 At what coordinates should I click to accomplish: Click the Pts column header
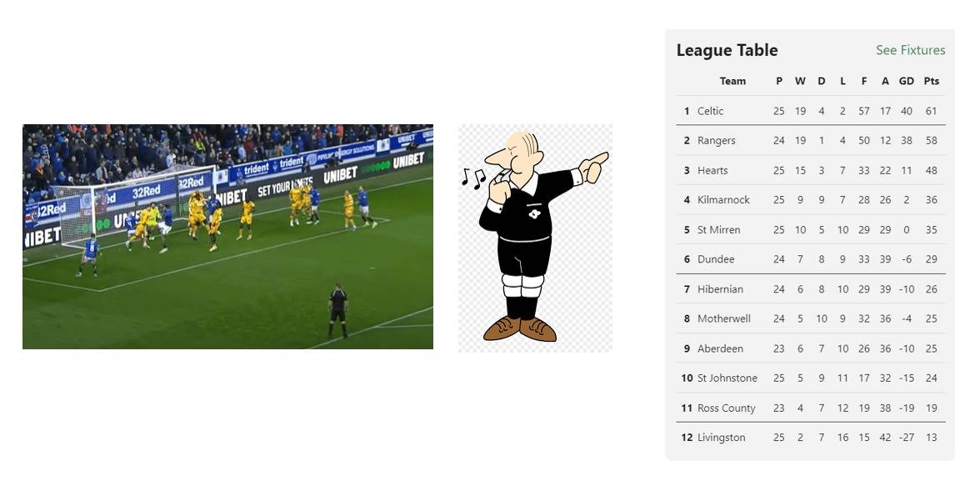pos(932,82)
